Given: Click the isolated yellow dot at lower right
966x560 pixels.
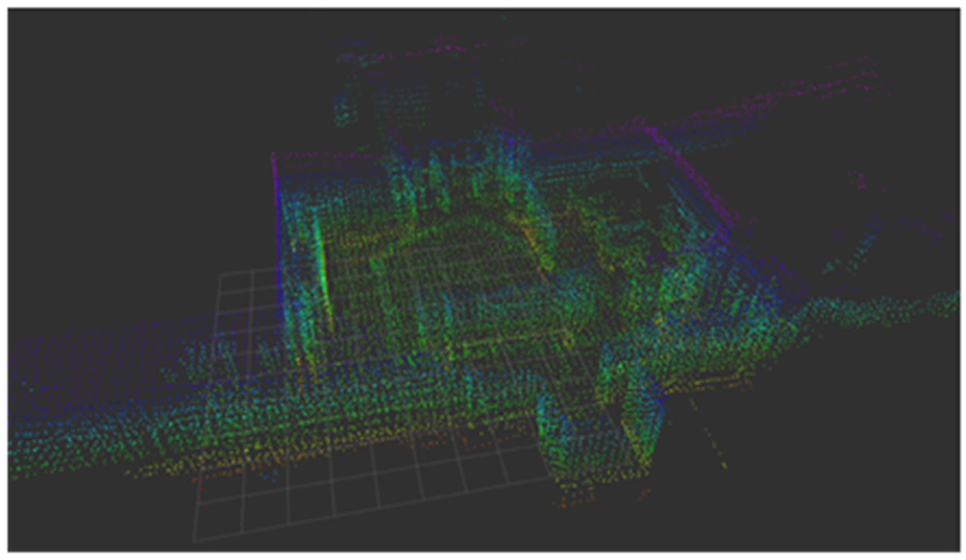Looking at the screenshot, I should tap(724, 465).
